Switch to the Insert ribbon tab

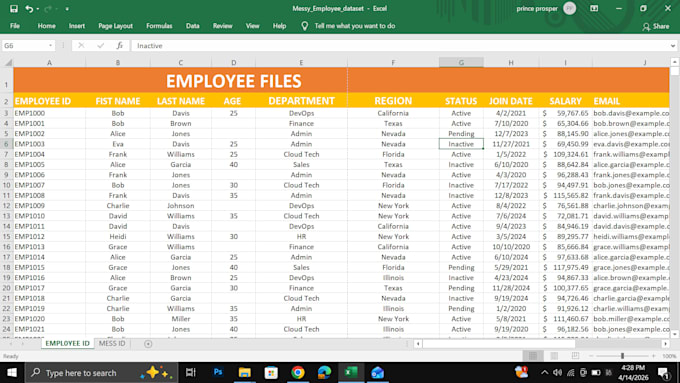tap(77, 26)
